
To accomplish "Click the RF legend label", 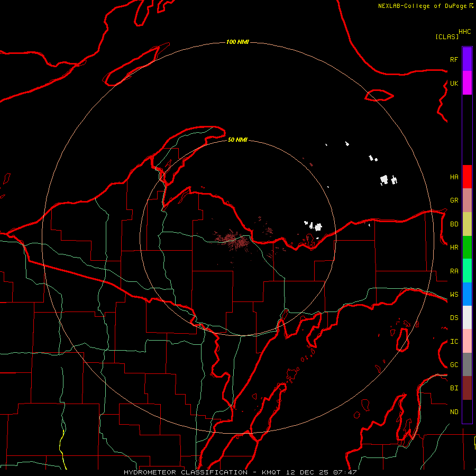I will tap(454, 59).
